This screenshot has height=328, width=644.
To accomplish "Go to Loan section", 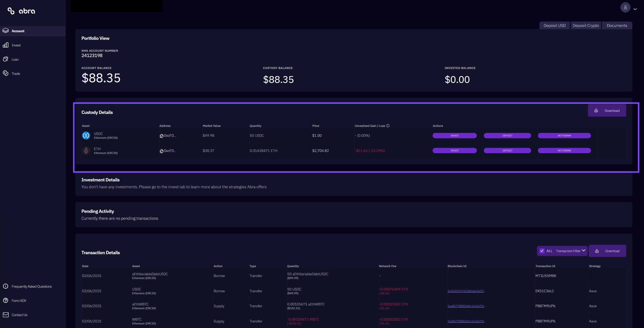I will (15, 59).
